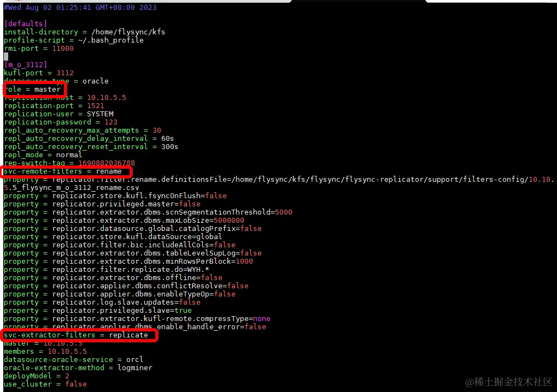Click the datasource type value oracle

96,81
